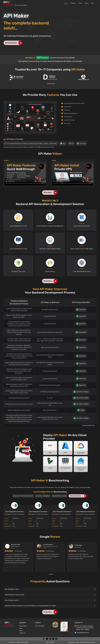Open the Videos nav item
Viewport: 100px width, 644px height.
(80, 3)
